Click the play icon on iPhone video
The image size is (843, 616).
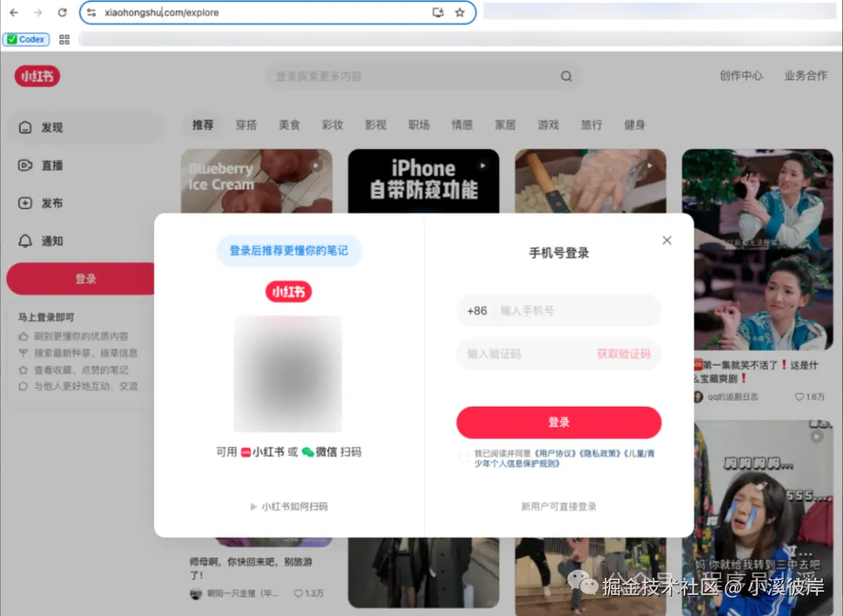coord(483,166)
